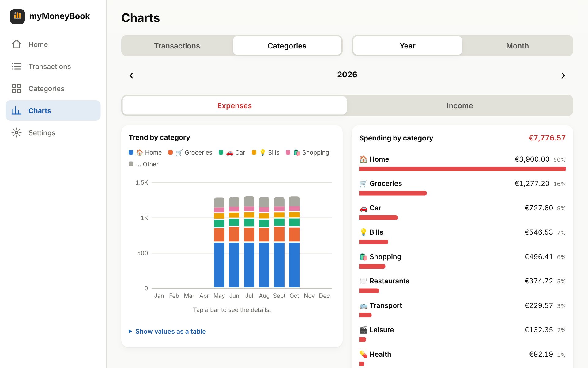This screenshot has height=368, width=588.
Task: Toggle the pink Shopping legend swatch
Action: point(288,152)
